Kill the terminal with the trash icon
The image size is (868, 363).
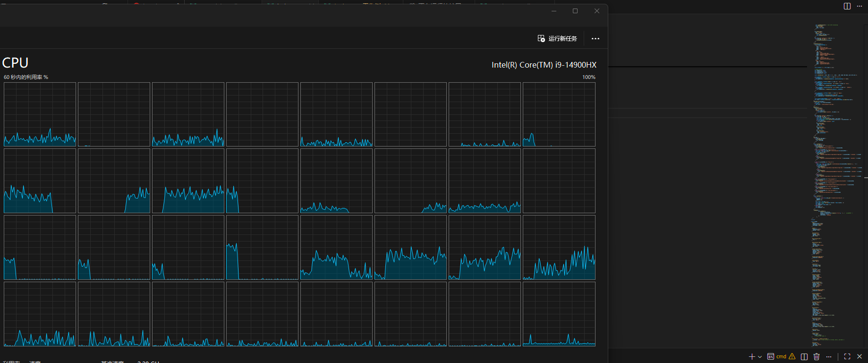(817, 356)
